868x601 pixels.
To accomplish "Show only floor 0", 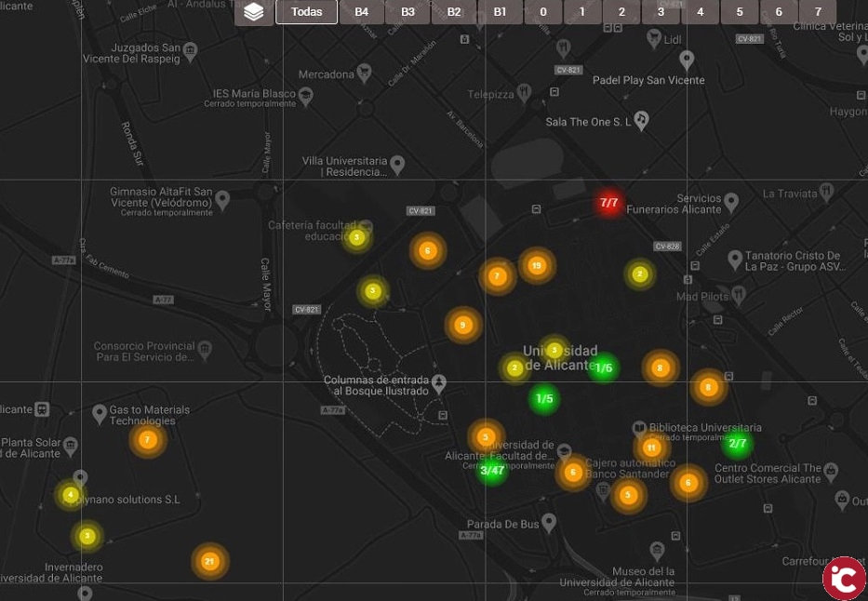I will coord(542,12).
